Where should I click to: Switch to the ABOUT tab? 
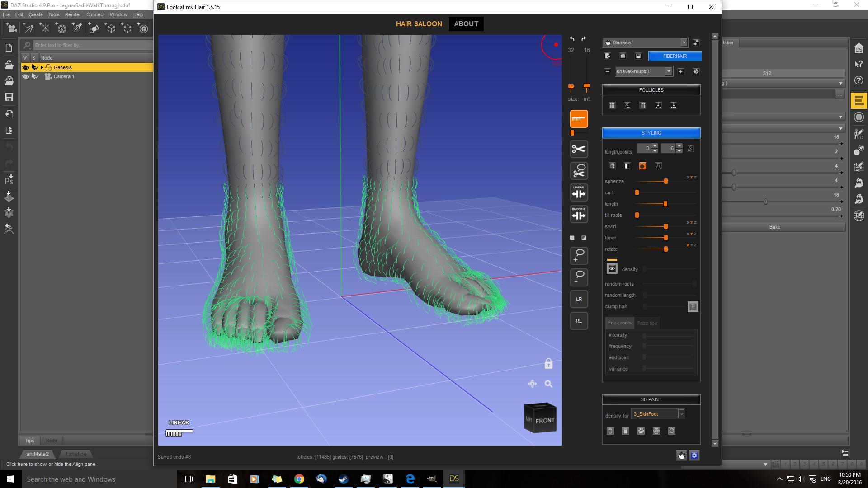click(466, 24)
